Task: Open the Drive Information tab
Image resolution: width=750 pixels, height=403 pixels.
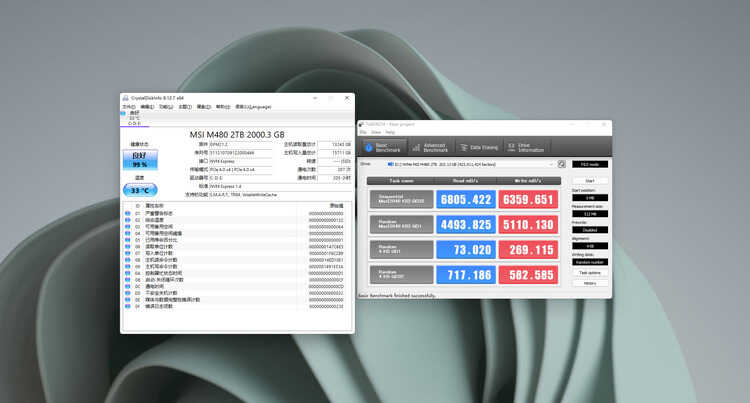Action: [526, 147]
